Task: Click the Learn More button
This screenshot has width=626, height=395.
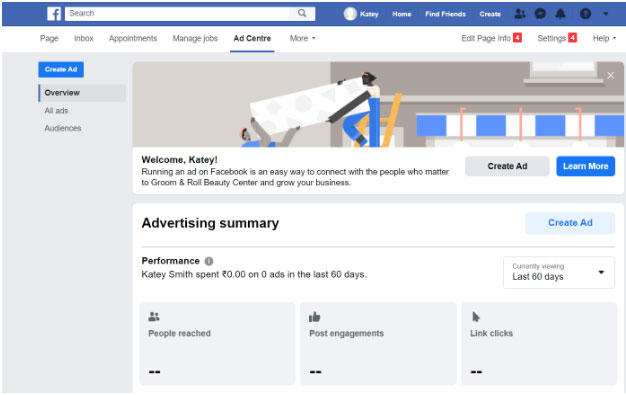Action: tap(585, 166)
